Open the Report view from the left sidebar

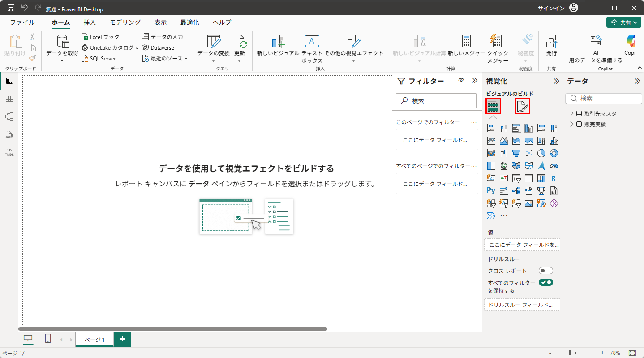click(9, 81)
